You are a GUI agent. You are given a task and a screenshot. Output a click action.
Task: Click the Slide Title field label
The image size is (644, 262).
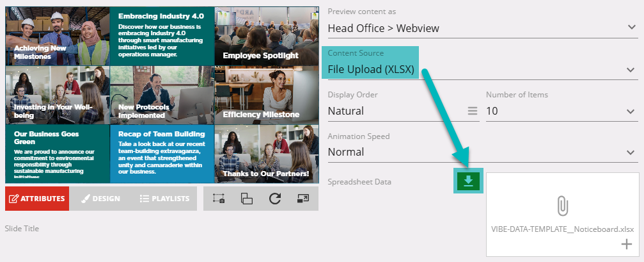pyautogui.click(x=22, y=228)
